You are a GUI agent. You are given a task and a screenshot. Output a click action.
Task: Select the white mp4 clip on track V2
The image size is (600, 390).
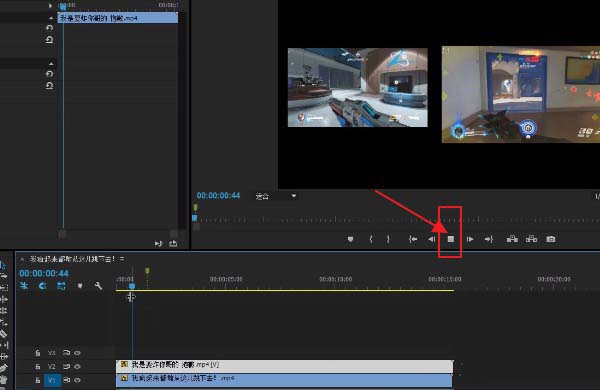click(x=284, y=365)
